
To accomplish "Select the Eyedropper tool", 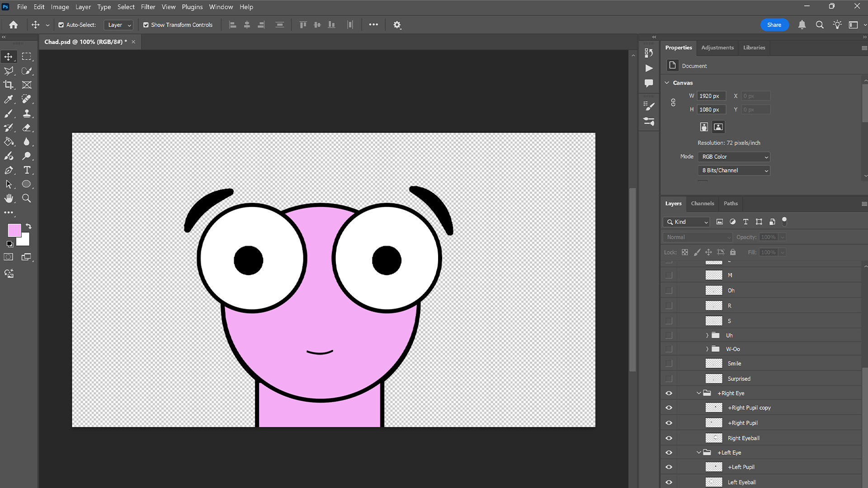I will click(9, 99).
